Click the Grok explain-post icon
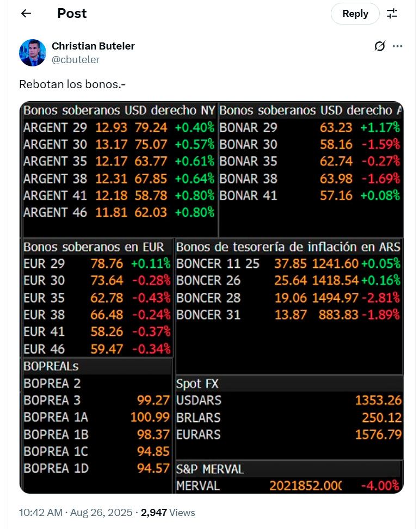420x529 pixels. pyautogui.click(x=380, y=46)
